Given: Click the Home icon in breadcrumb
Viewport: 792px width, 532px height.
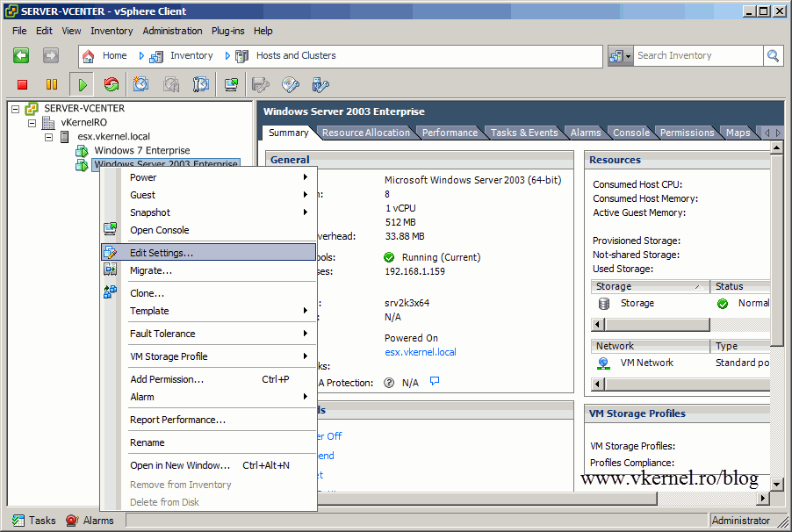Looking at the screenshot, I should point(89,56).
